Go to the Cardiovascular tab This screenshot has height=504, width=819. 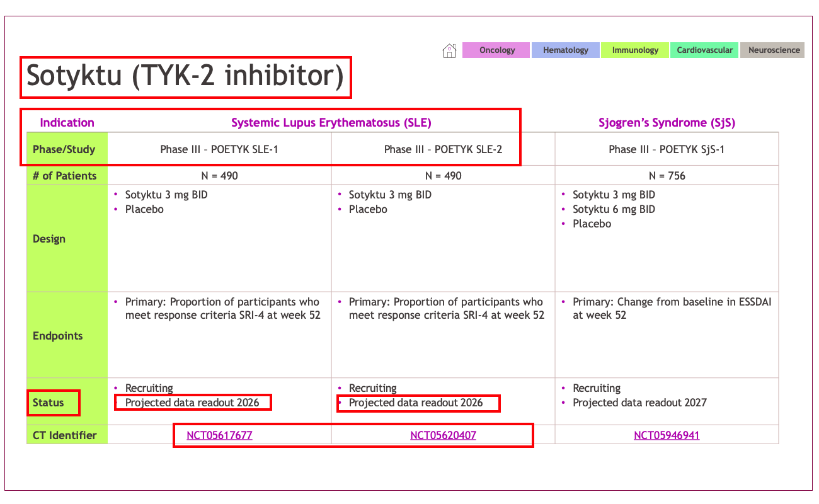(704, 50)
